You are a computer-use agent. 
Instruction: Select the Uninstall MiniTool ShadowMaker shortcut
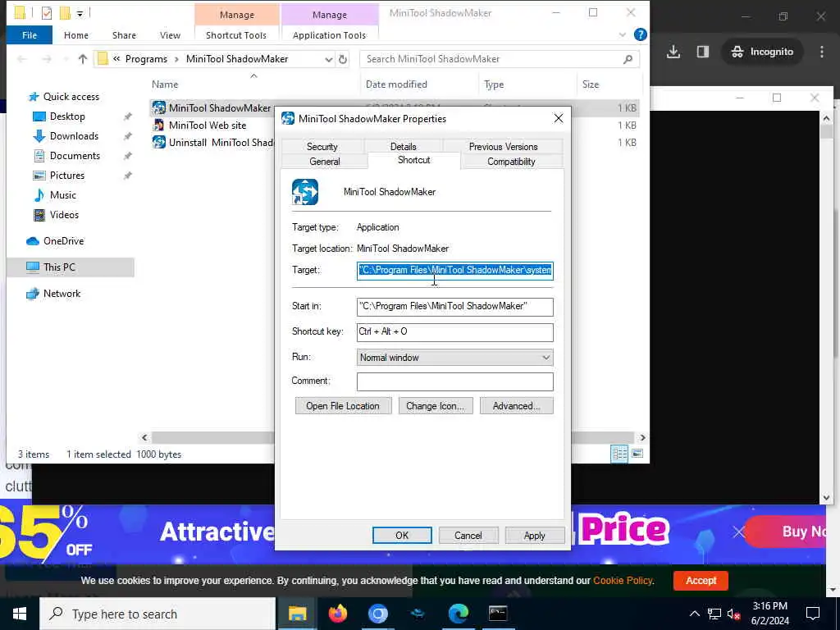pos(213,143)
